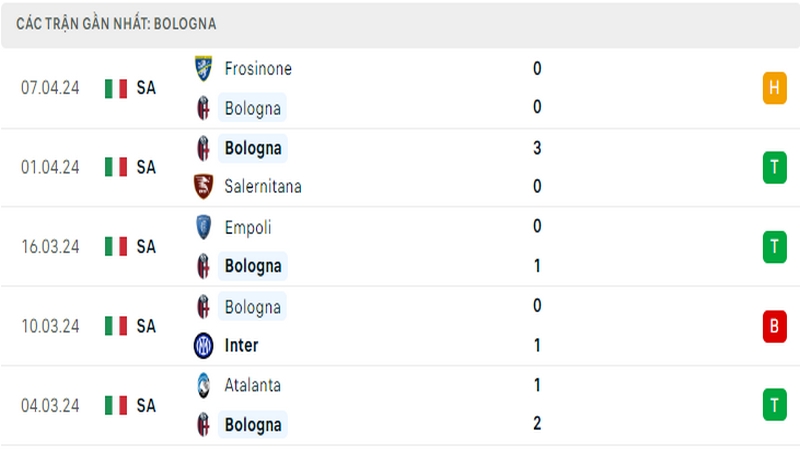Open the Frosinone team link
This screenshot has height=450, width=800.
pyautogui.click(x=258, y=68)
